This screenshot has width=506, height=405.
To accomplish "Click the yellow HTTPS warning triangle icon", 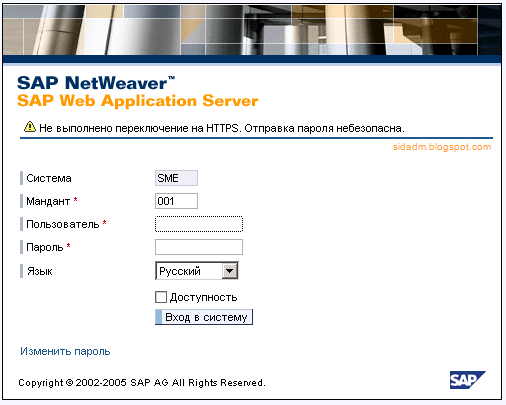I will (x=30, y=127).
